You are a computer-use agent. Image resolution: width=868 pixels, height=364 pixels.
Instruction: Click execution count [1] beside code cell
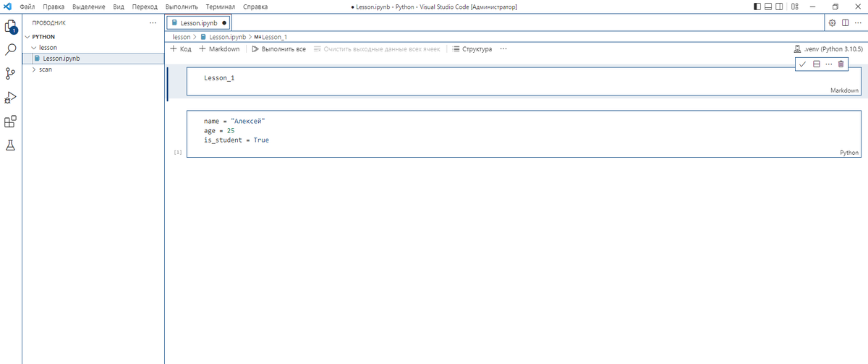178,153
